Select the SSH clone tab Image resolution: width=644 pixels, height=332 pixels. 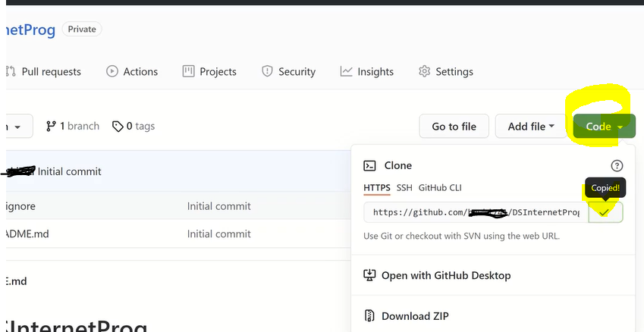(x=404, y=187)
